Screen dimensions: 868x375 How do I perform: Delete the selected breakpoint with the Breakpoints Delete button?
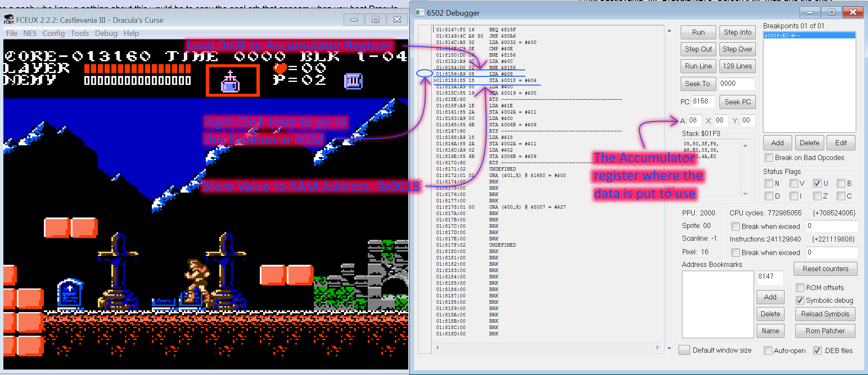point(809,143)
